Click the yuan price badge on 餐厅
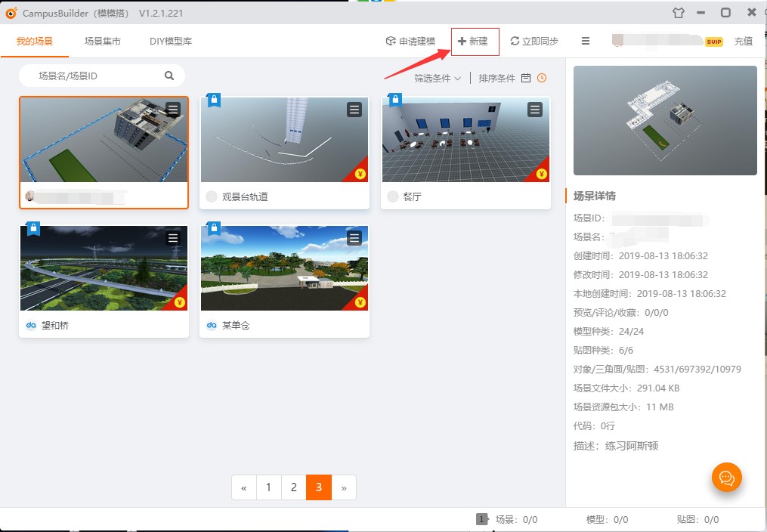Screen dimensions: 767x532 tap(541, 174)
